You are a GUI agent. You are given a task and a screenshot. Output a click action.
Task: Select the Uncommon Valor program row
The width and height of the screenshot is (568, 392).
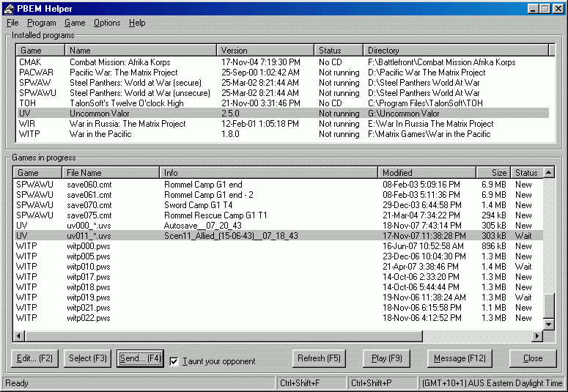point(284,114)
